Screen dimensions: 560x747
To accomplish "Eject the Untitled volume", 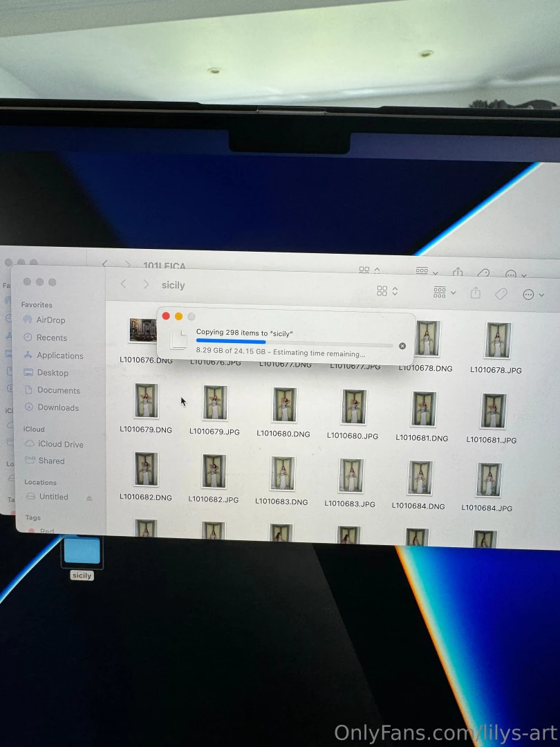I will [89, 498].
